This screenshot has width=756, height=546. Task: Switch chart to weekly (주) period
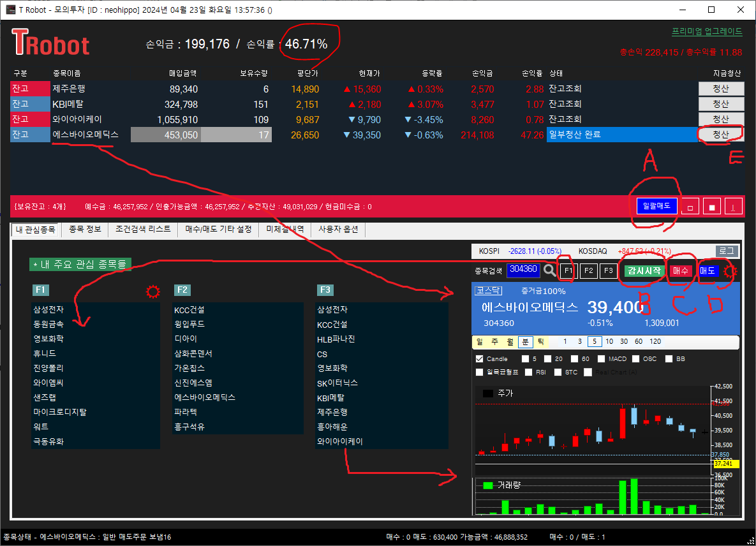[x=494, y=342]
